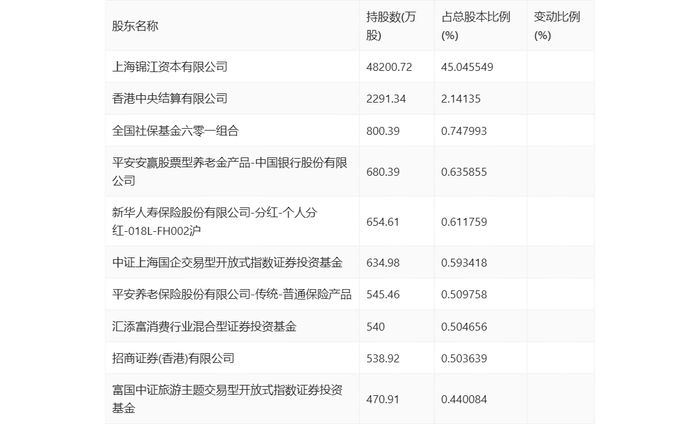Click the holding value 654.61
Screen dimensions: 700x424
383,222
